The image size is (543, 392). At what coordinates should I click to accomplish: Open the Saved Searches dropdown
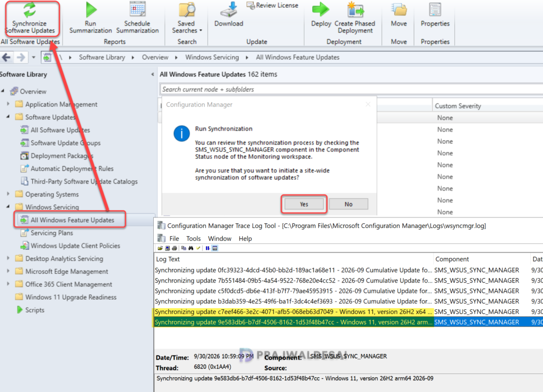coord(187,18)
